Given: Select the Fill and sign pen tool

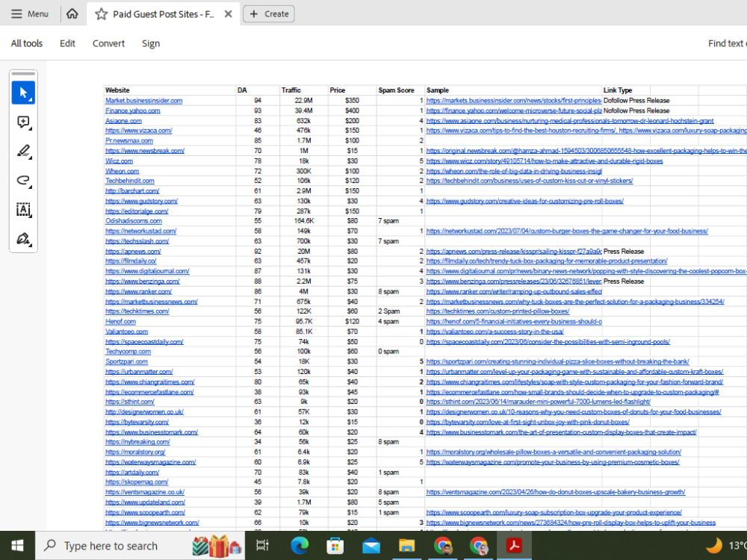Looking at the screenshot, I should pos(23,239).
